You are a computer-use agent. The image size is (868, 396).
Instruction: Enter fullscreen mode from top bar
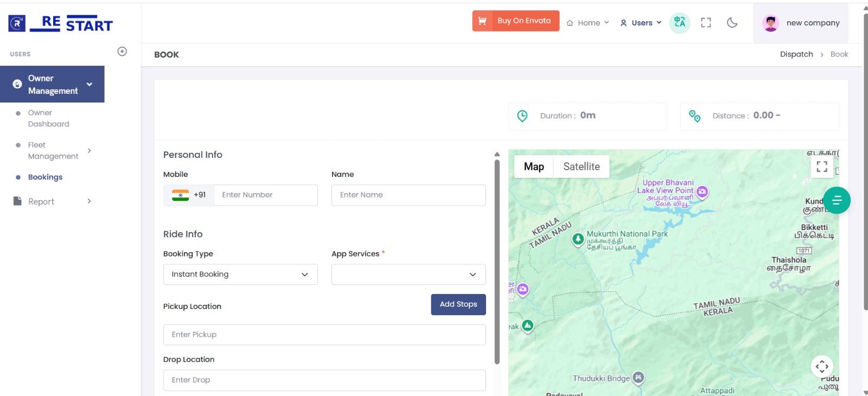[706, 22]
